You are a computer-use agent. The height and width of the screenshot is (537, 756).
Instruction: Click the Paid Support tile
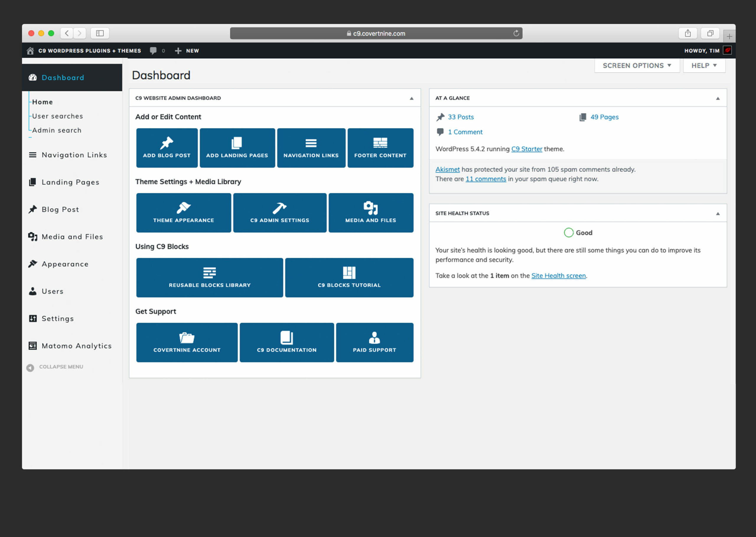click(374, 342)
